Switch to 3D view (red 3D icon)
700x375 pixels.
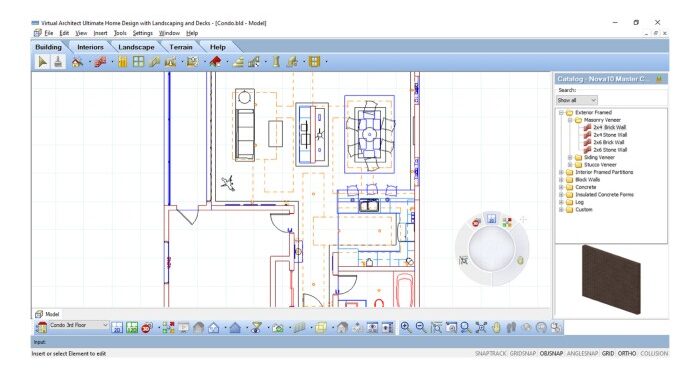(x=146, y=328)
